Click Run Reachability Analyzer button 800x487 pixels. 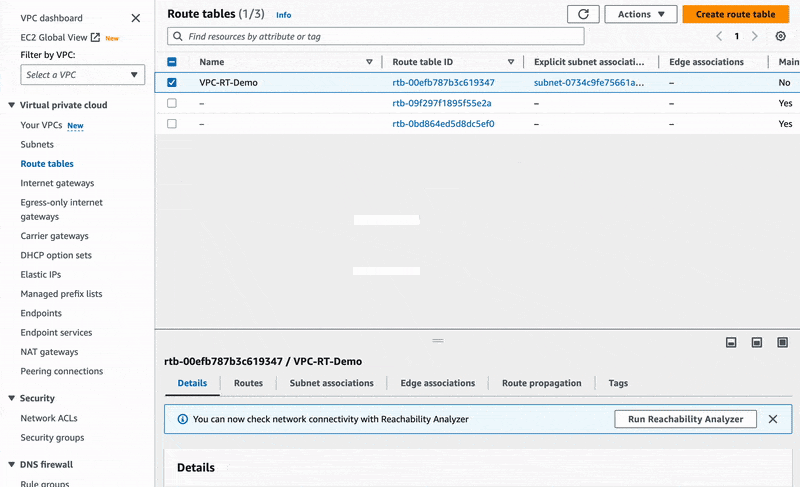tap(685, 419)
